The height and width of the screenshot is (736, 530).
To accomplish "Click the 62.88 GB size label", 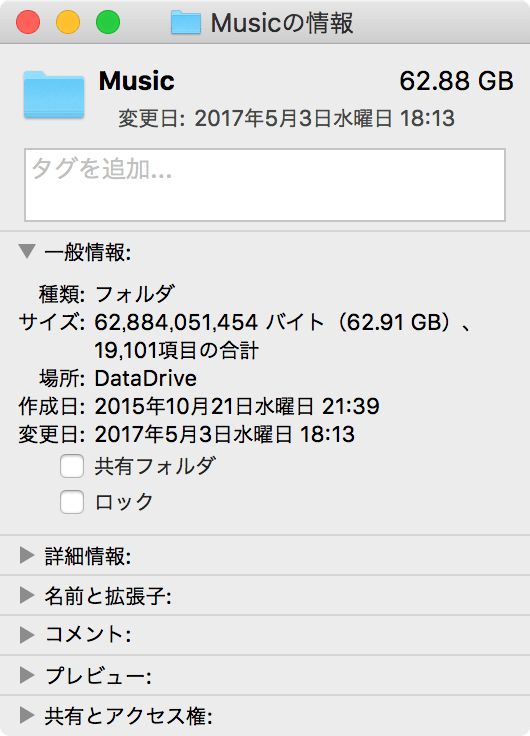I will 456,81.
